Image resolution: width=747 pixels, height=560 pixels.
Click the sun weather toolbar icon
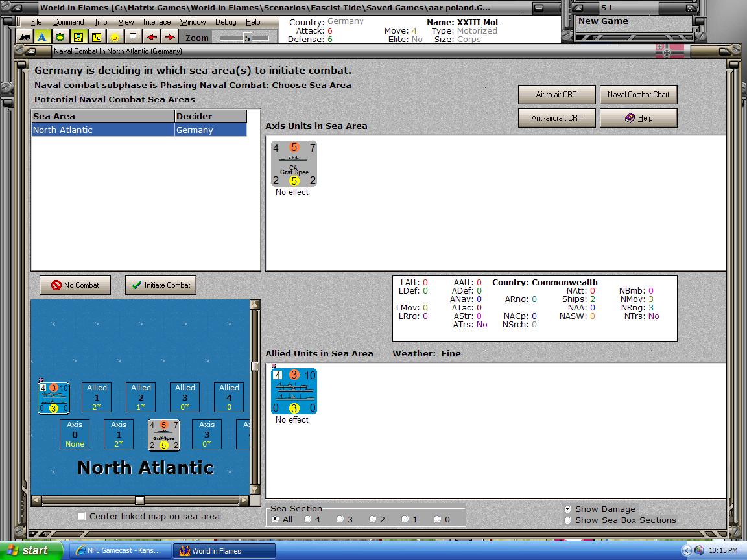tap(115, 37)
